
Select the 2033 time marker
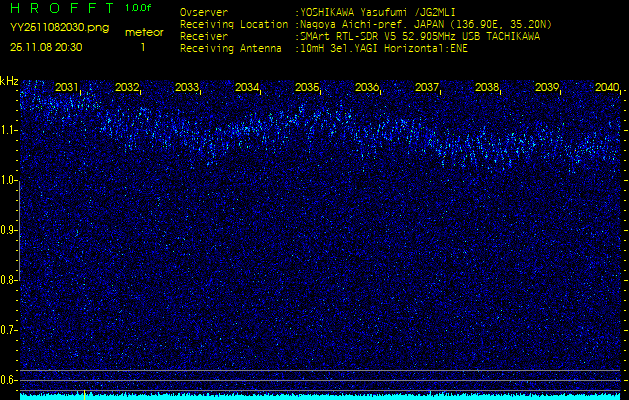(x=187, y=88)
